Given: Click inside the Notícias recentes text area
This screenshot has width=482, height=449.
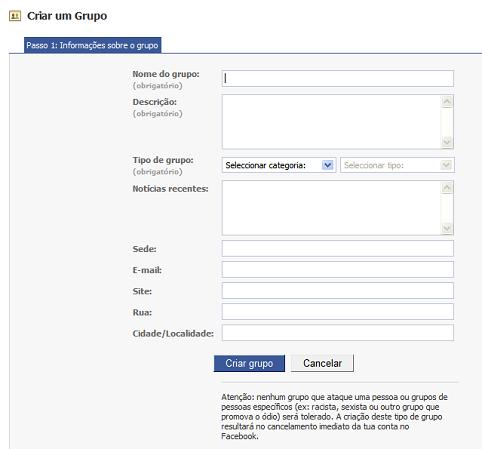Looking at the screenshot, I should (x=331, y=208).
